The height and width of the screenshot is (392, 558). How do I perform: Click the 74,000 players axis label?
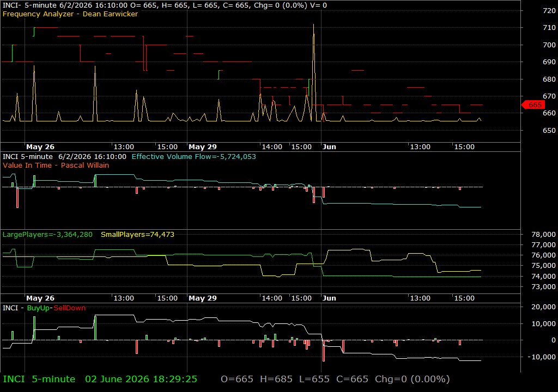543,276
